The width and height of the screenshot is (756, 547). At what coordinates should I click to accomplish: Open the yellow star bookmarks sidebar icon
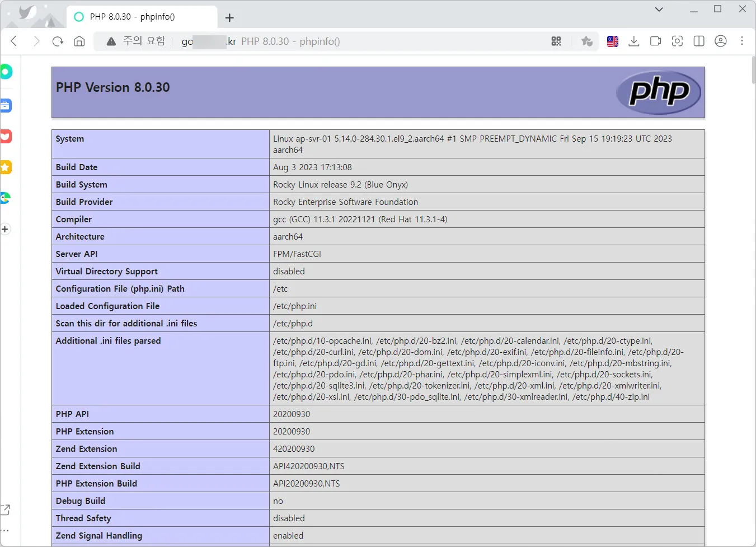pos(6,167)
